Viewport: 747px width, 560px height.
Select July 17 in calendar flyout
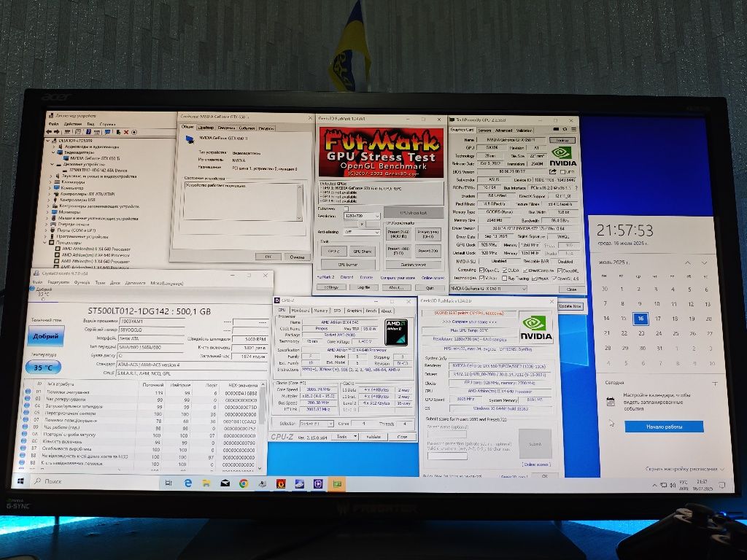point(657,318)
